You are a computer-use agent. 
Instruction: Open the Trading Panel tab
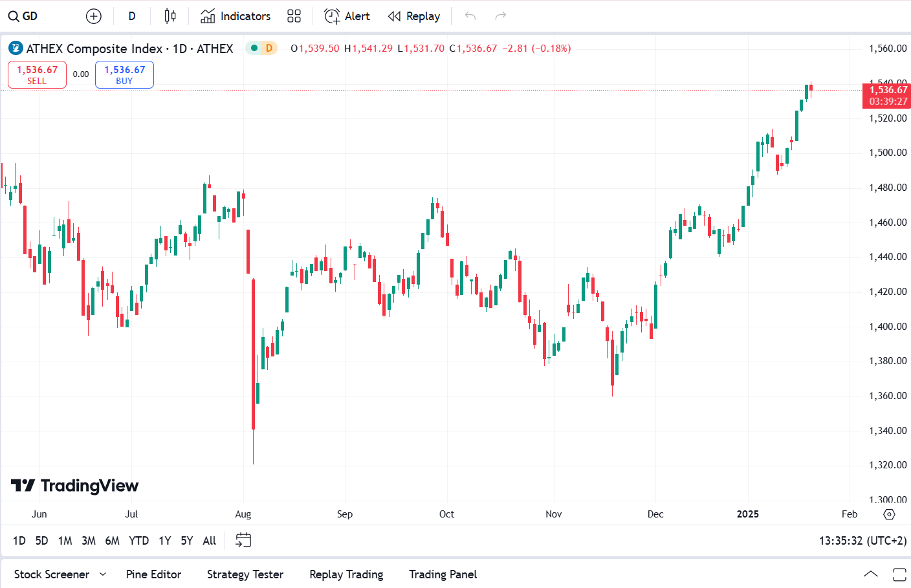point(443,574)
